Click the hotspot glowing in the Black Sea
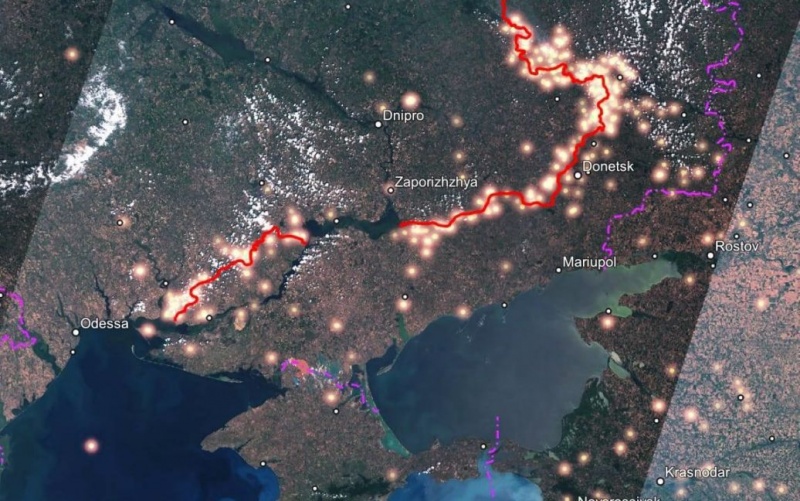Screen dimensions: 800x501 pos(91,446)
